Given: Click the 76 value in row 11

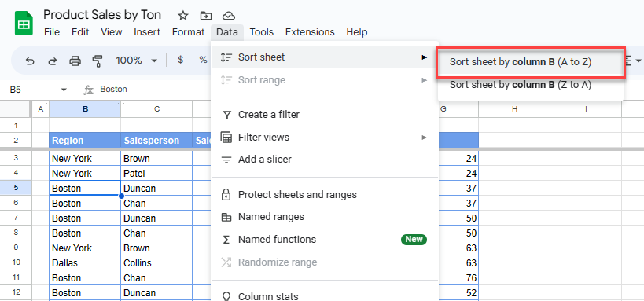Looking at the screenshot, I should pos(471,278).
